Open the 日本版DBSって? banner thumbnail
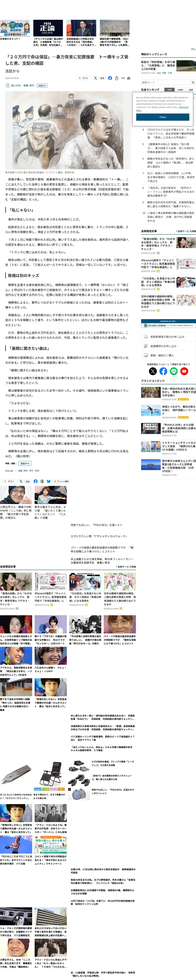Viewport: 196px width, 980px height. tap(15, 28)
